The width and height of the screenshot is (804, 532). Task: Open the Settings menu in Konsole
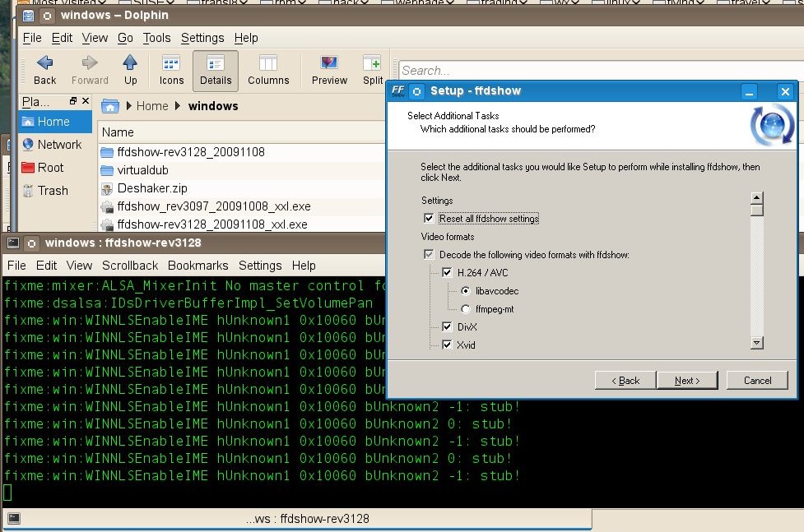260,266
